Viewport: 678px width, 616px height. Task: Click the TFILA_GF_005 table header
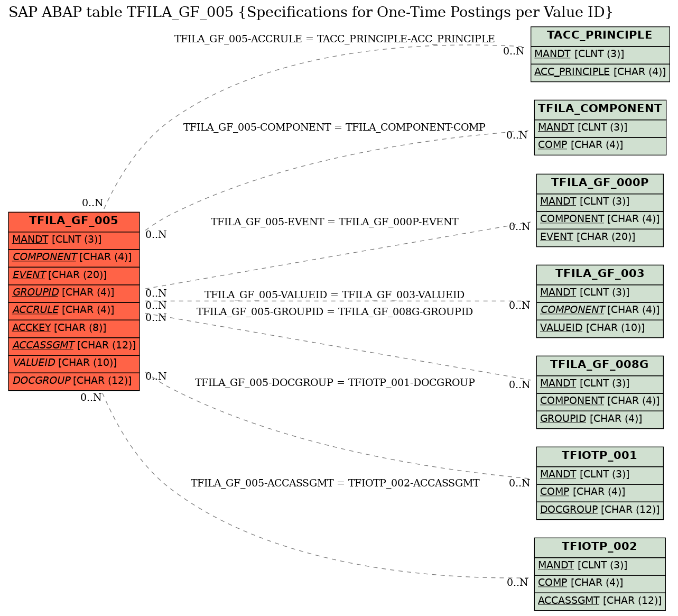74,221
